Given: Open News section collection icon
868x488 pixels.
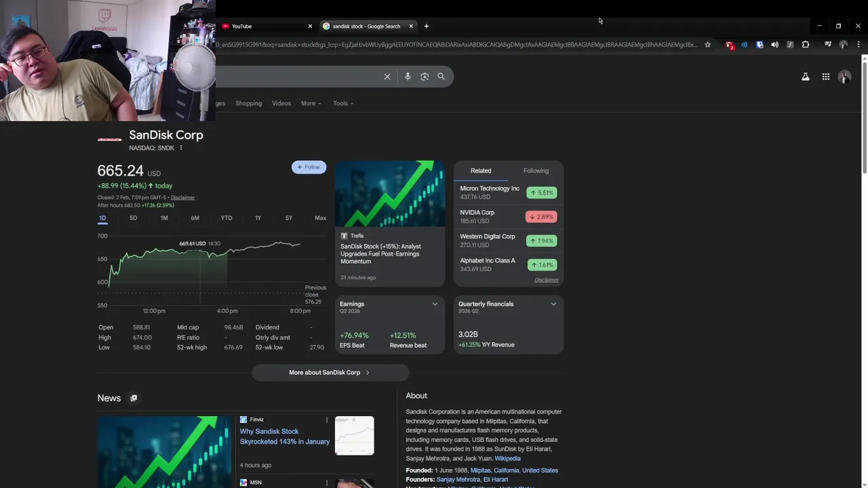Looking at the screenshot, I should pyautogui.click(x=134, y=398).
